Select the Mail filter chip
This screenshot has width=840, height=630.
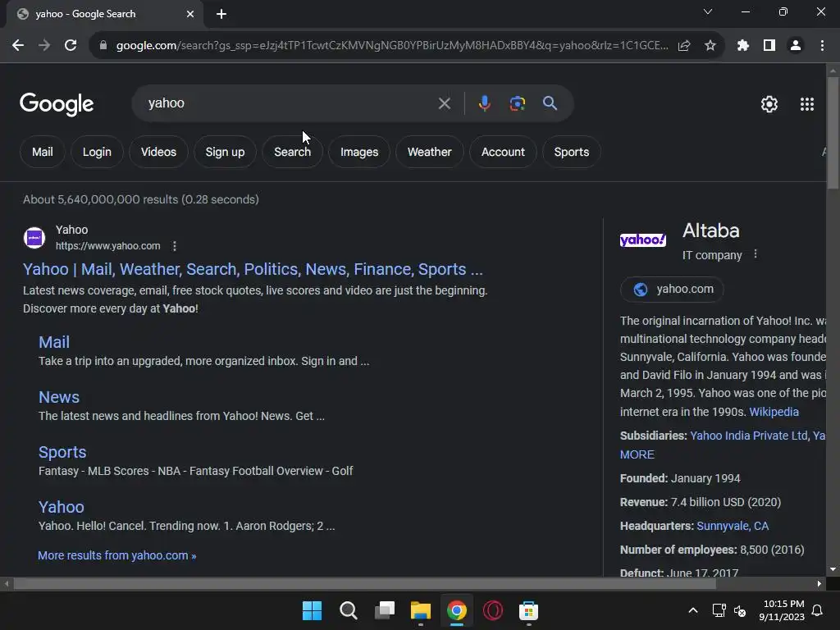pos(43,152)
